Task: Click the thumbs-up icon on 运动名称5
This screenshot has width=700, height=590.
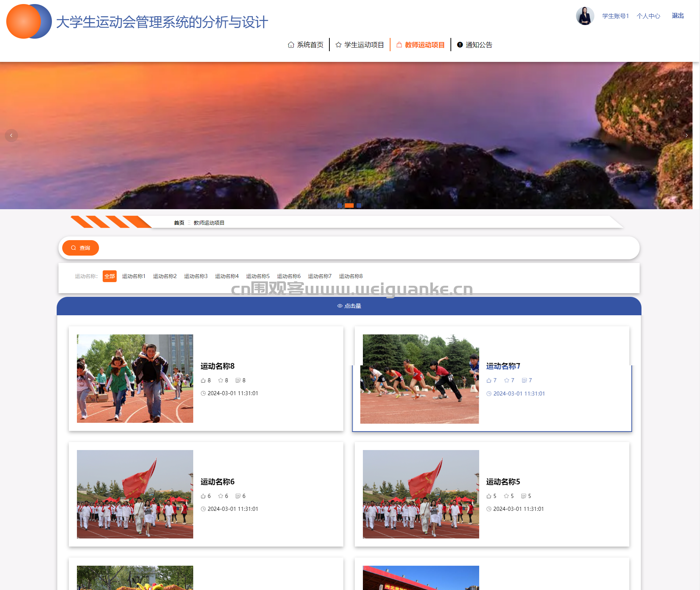Action: coord(489,496)
